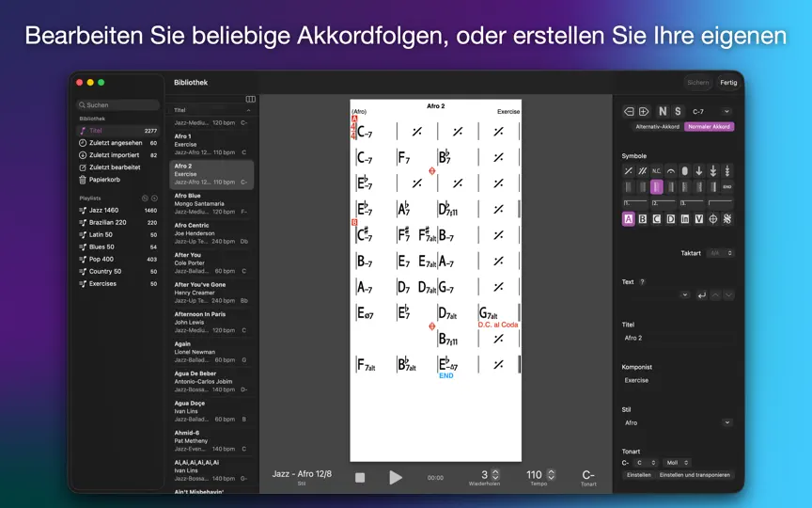Open the Tonart root note C dropdown
812x508 pixels.
[646, 463]
